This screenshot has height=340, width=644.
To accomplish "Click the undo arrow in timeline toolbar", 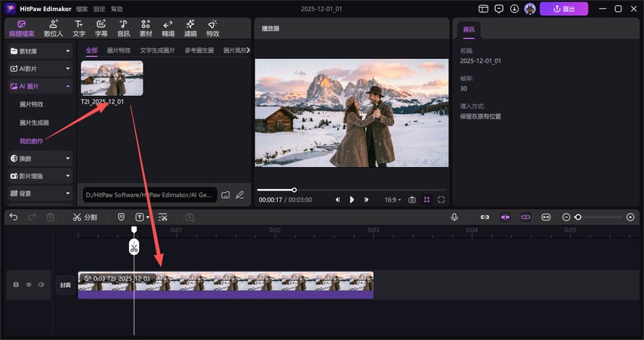I will tap(14, 217).
